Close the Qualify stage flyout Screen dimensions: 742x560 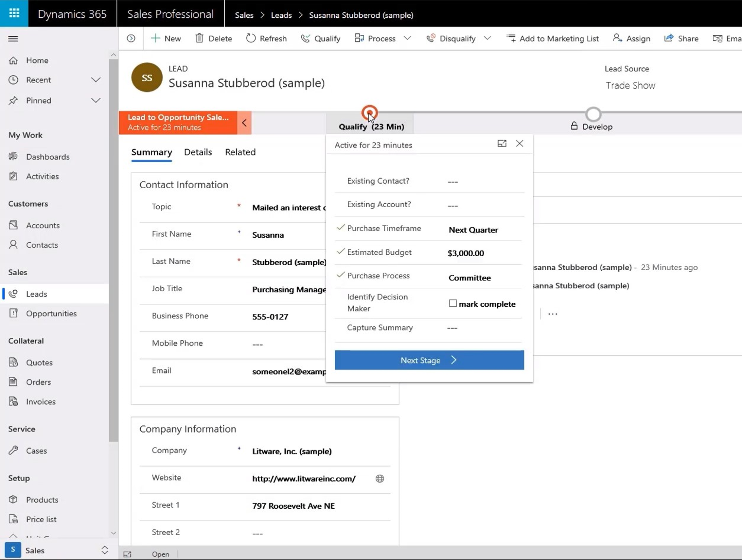[x=520, y=144]
